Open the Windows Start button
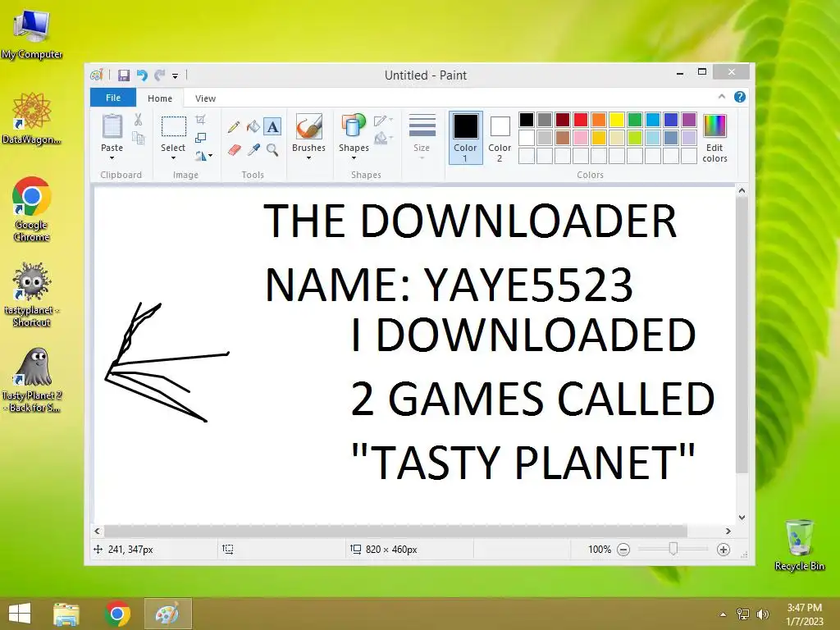The image size is (840, 630). coord(20,614)
